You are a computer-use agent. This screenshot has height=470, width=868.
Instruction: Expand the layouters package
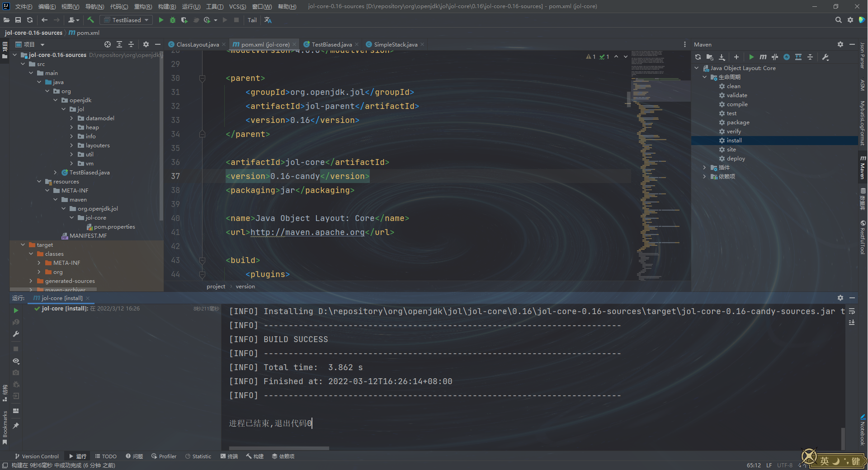[71, 146]
